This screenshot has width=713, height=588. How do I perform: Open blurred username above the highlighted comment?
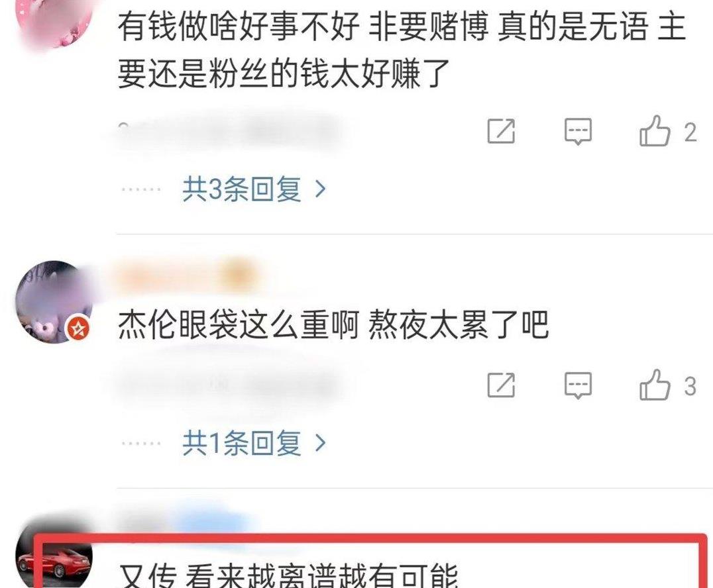click(x=182, y=520)
